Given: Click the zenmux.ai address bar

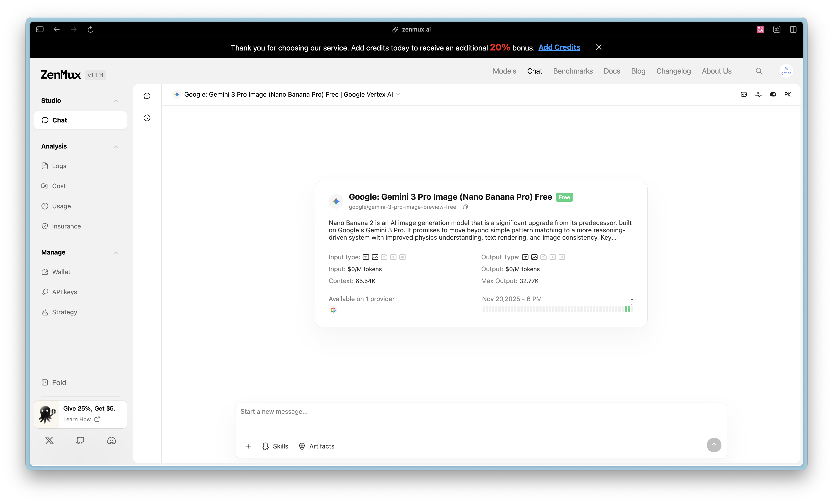Looking at the screenshot, I should point(411,29).
